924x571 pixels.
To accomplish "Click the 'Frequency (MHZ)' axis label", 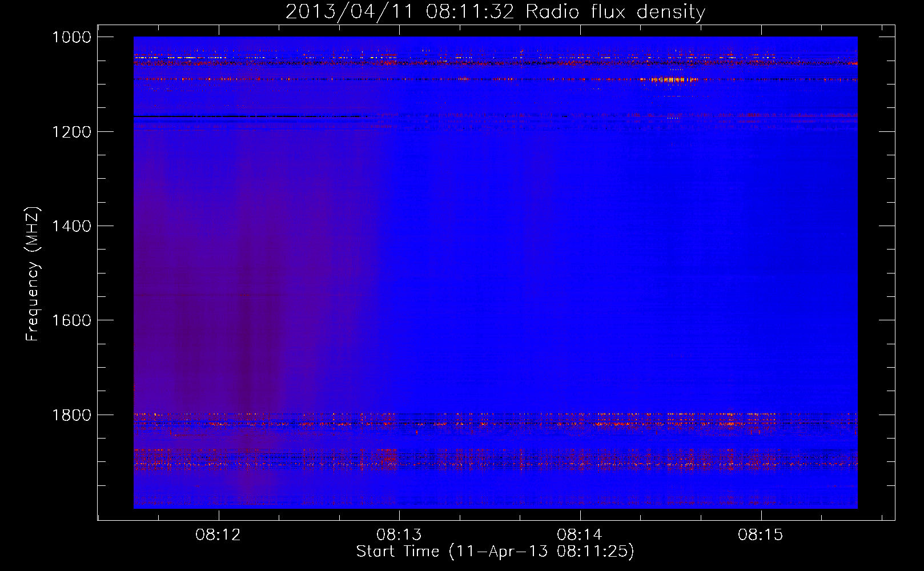I will pyautogui.click(x=33, y=274).
